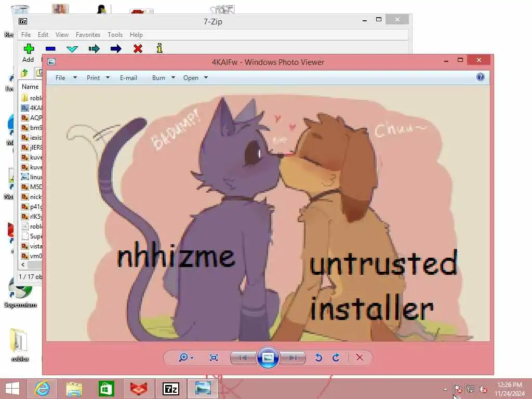Click the yellow Info icon in 7-Zip
The width and height of the screenshot is (532, 399).
coord(159,48)
